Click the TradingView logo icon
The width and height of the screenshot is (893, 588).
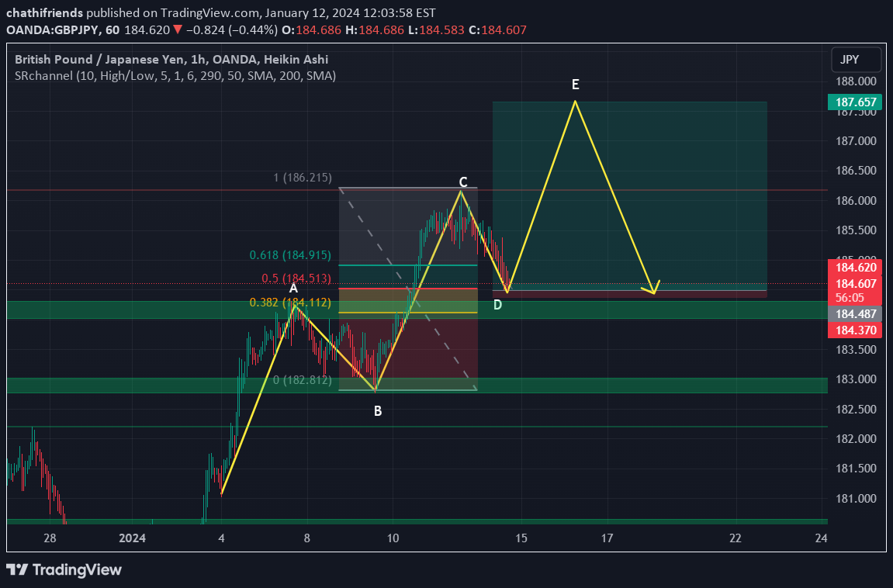(18, 570)
